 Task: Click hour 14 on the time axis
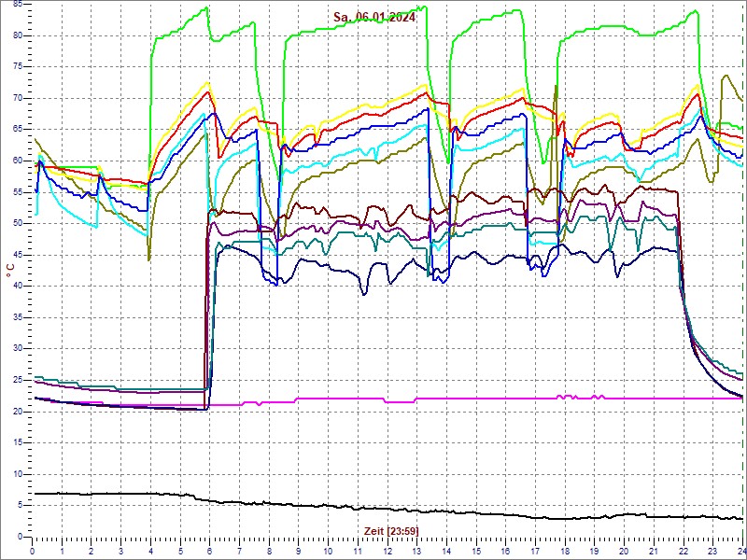pos(446,551)
